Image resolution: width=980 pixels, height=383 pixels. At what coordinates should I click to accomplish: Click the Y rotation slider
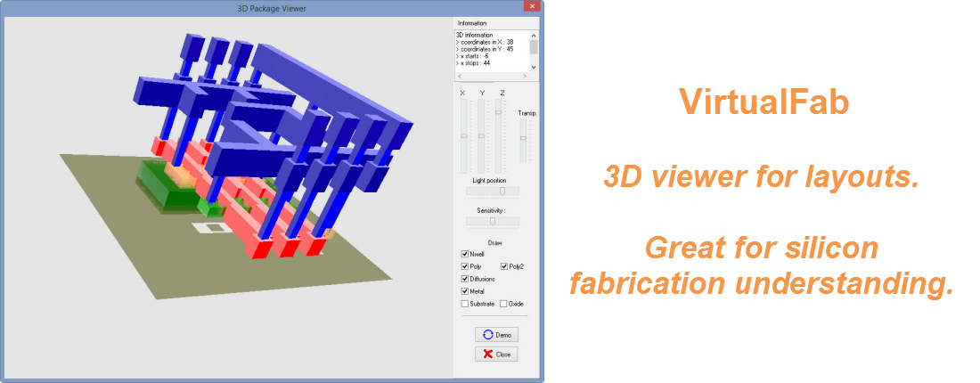click(x=481, y=135)
